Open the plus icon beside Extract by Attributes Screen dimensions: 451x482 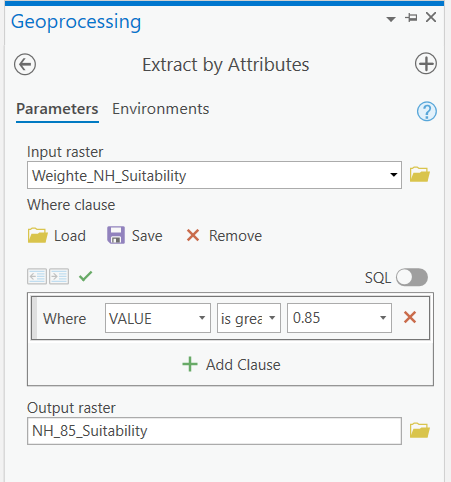tap(426, 63)
